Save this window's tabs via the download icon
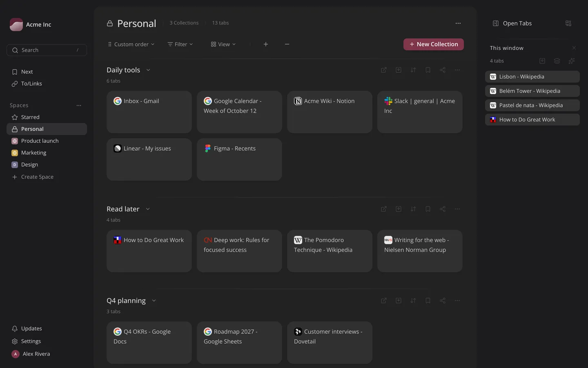 pyautogui.click(x=542, y=61)
